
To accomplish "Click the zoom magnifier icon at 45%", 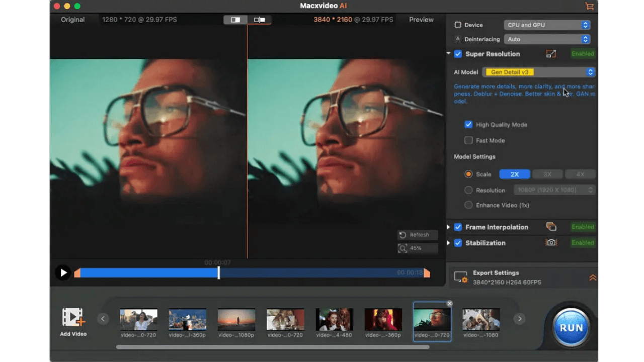I will tap(403, 248).
